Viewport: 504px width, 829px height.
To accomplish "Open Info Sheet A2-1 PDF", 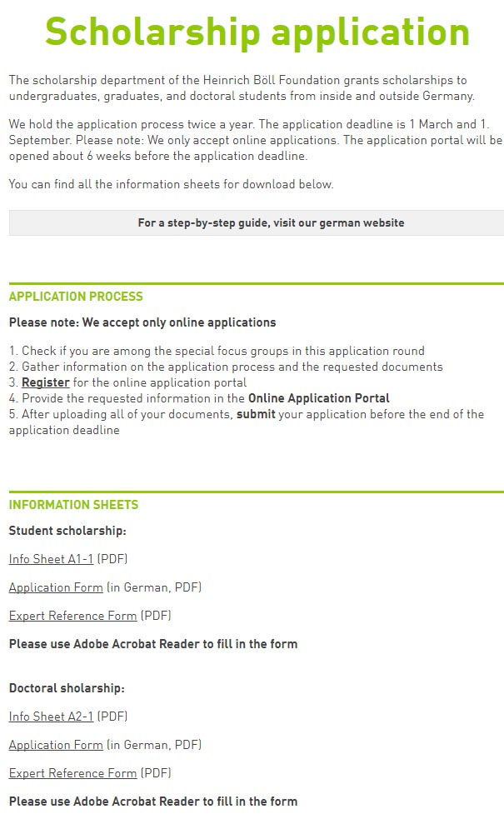I will pos(52,717).
